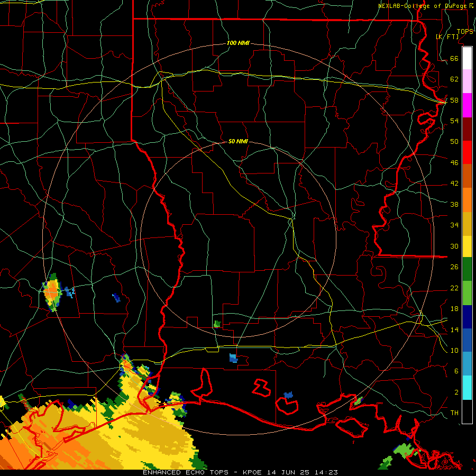Click the 'ENHANCED ECHO TOPS' product title
This screenshot has height=476, width=476.
[186, 472]
